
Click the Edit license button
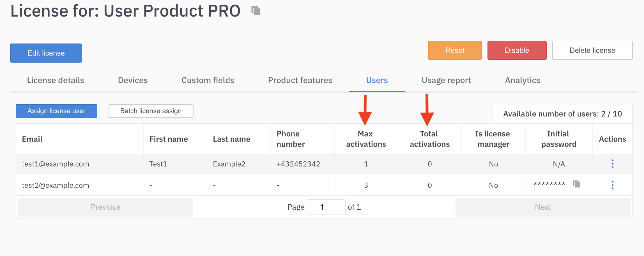click(x=46, y=53)
